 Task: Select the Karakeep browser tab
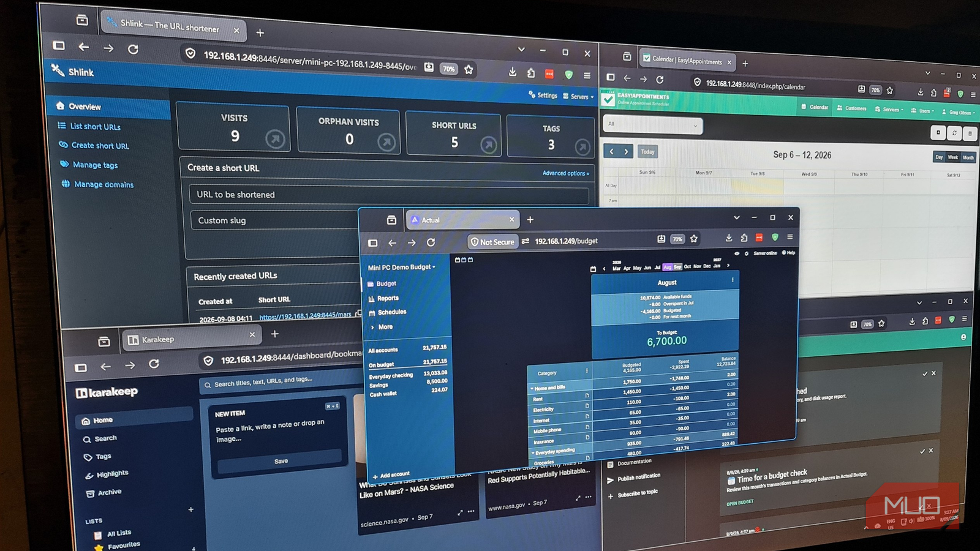click(192, 339)
